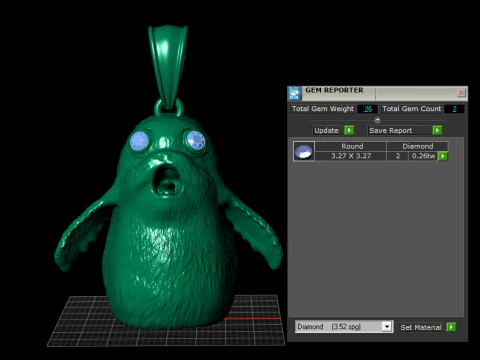The image size is (480, 360).
Task: Open the Diamond material dropdown arrow
Action: (387, 327)
